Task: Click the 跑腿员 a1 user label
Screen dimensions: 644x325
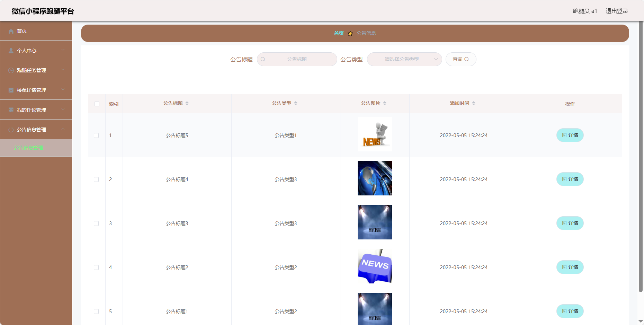Action: tap(585, 11)
